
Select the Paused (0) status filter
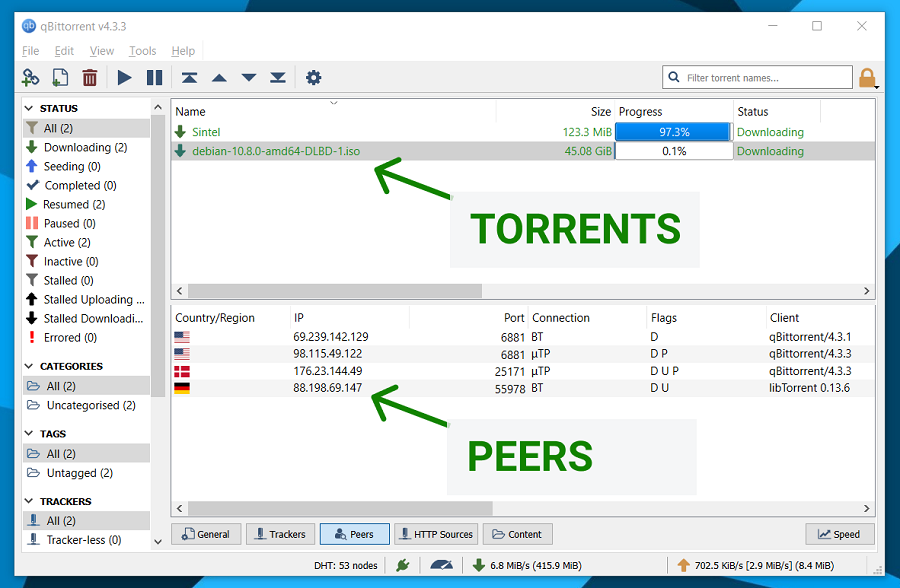86,223
